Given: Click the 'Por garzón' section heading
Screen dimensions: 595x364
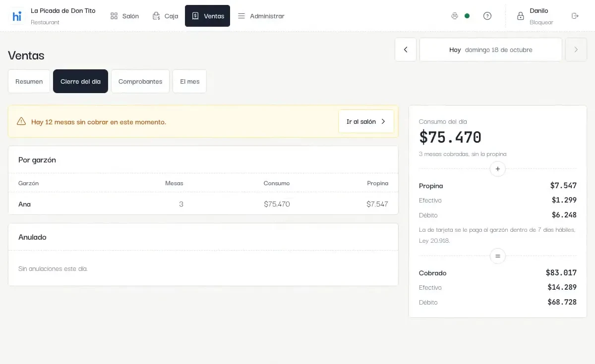Looking at the screenshot, I should pyautogui.click(x=37, y=160).
